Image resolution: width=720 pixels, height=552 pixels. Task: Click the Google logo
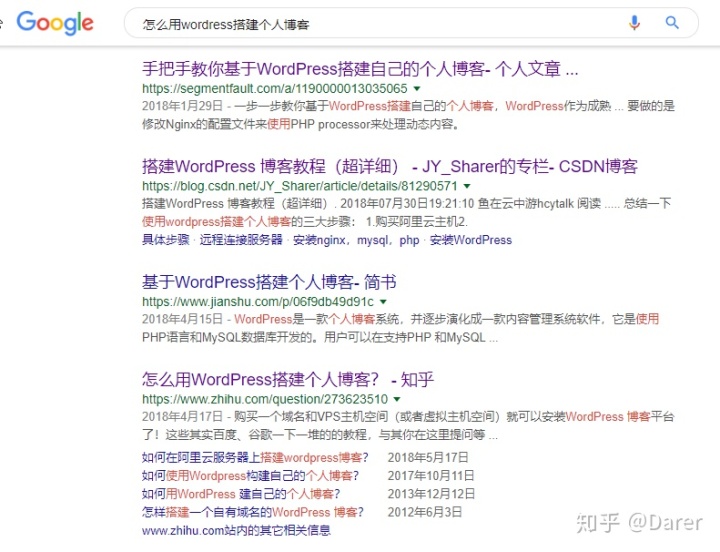click(x=55, y=23)
